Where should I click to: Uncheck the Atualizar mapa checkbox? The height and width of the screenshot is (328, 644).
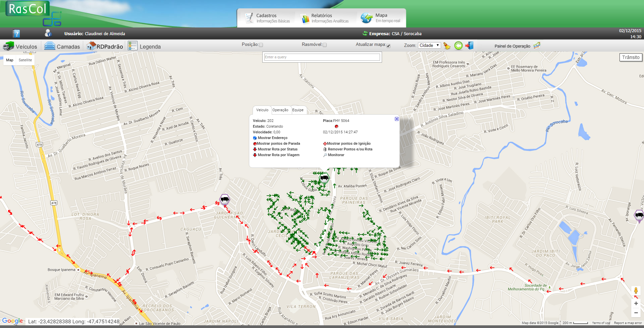[x=388, y=46]
